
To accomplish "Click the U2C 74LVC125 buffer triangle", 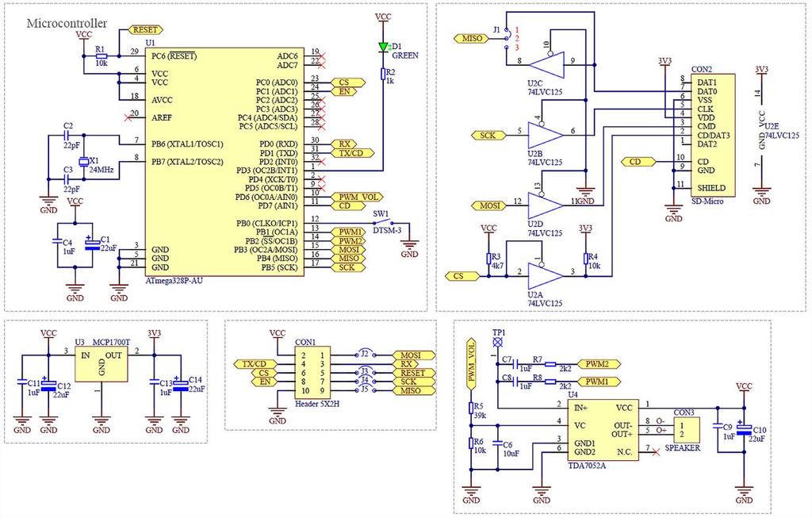I will [x=546, y=65].
